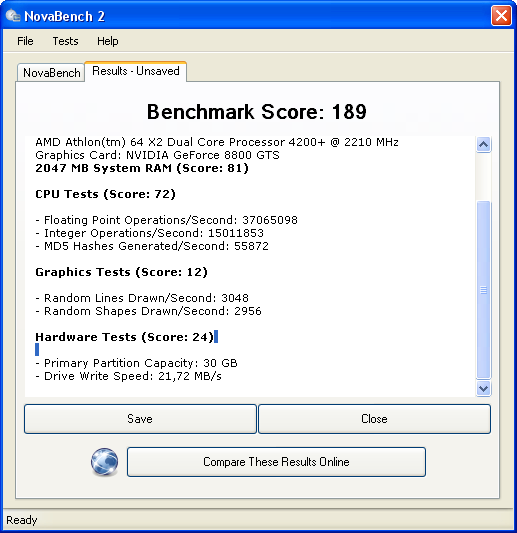Switch to the NovaBench tab

point(51,72)
